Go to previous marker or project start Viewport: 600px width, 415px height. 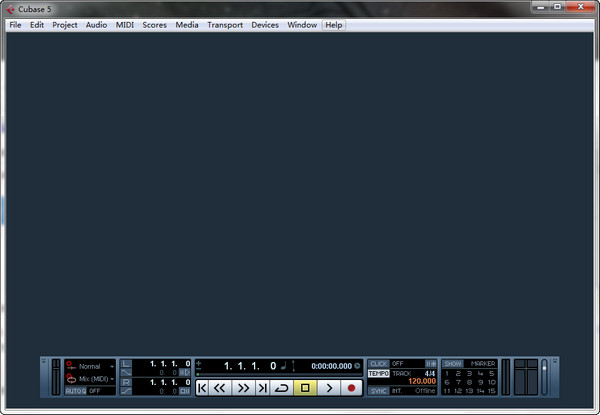(202, 388)
